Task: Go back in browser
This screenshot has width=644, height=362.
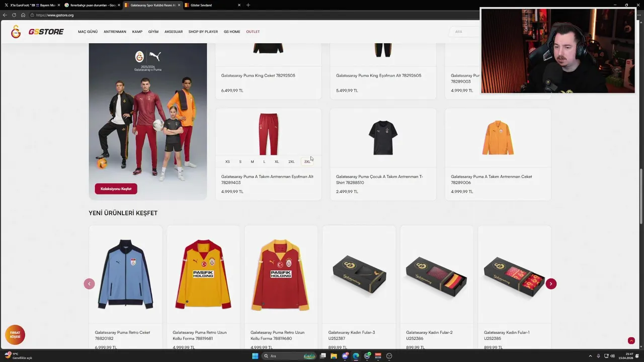Action: (5, 15)
